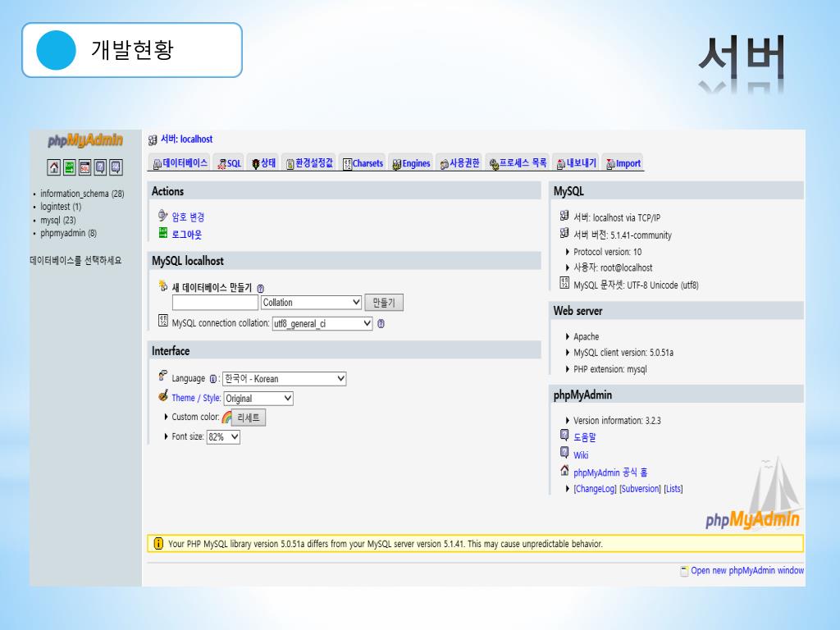Click the key icon next to 암호 변경
Screen dimensions: 840x630
(163, 216)
